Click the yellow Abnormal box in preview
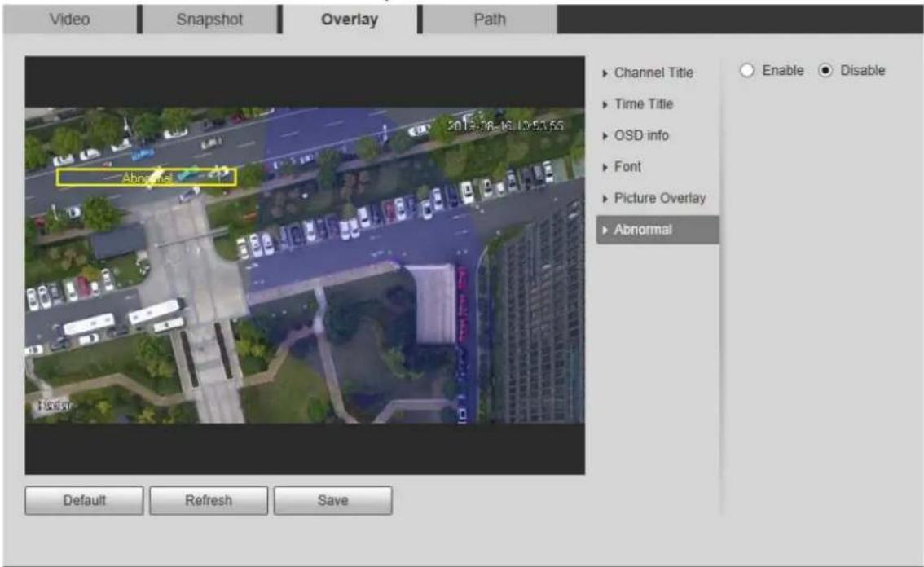 (147, 178)
